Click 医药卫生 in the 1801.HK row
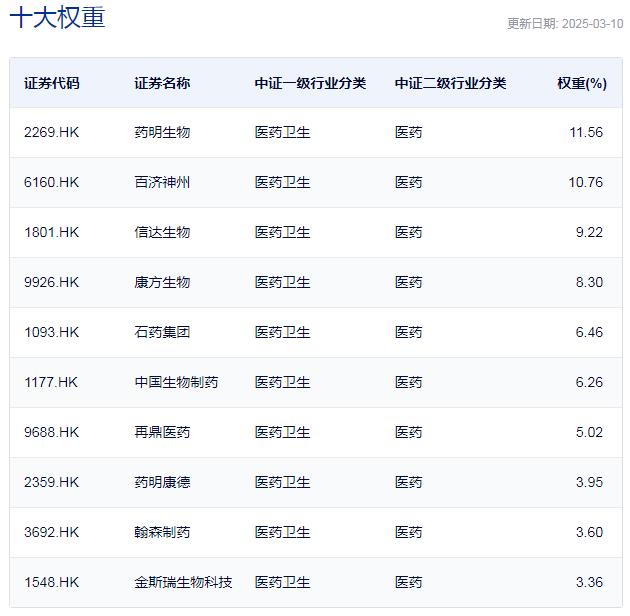The image size is (630, 616). (282, 232)
